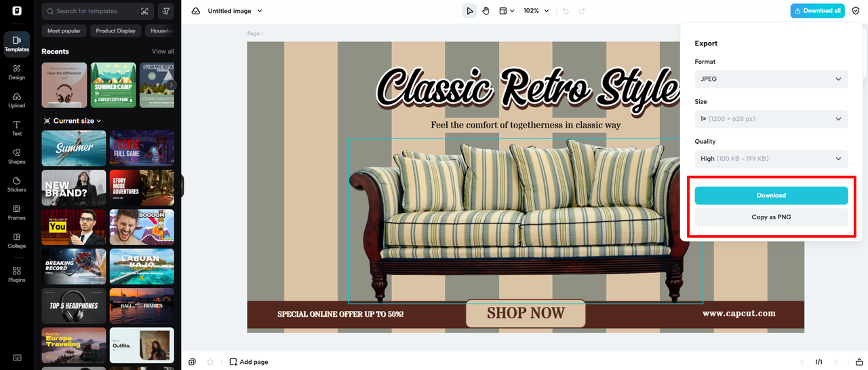Image resolution: width=868 pixels, height=370 pixels.
Task: Click the shield icon next to Download all
Action: (x=856, y=11)
